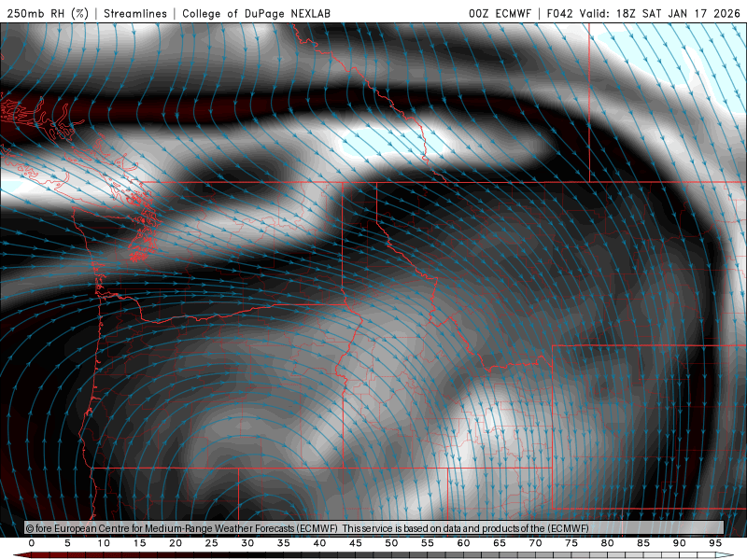Click the '5' colorbar label
Viewport: 747px width, 560px height.
coord(67,543)
